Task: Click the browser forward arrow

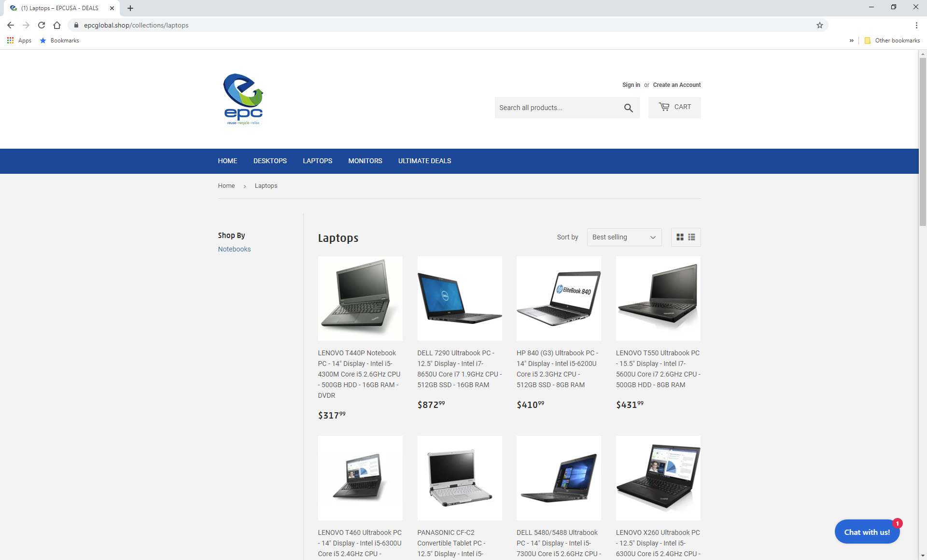Action: 26,25
